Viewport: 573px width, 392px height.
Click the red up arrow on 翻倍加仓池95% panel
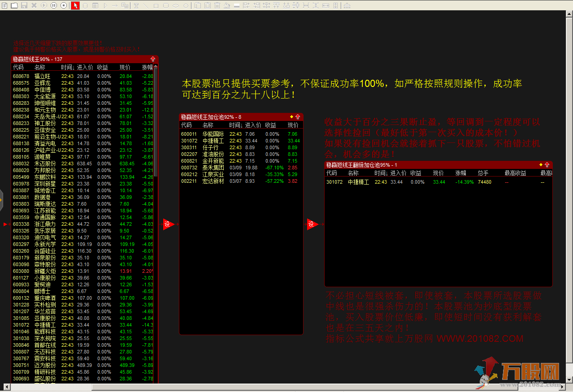[x=547, y=165]
